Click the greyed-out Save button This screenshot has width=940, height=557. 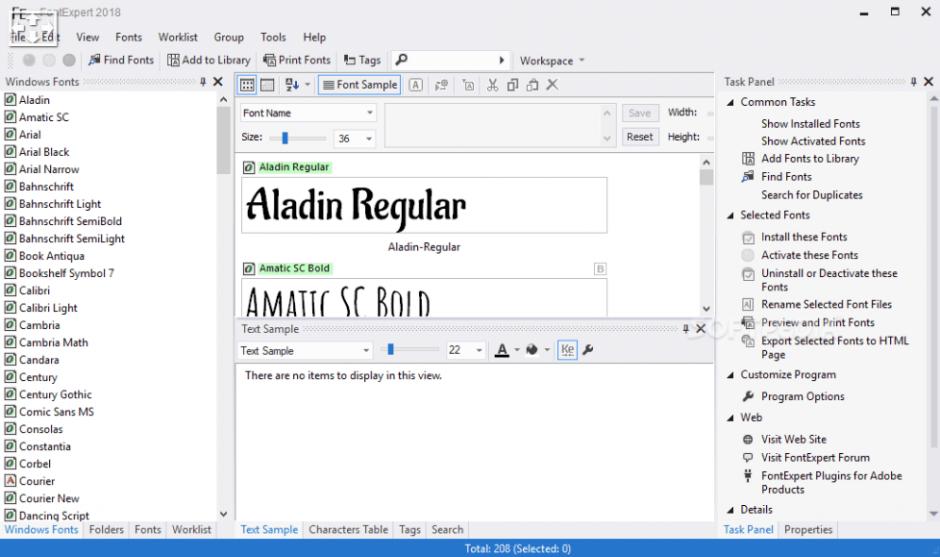tap(640, 113)
